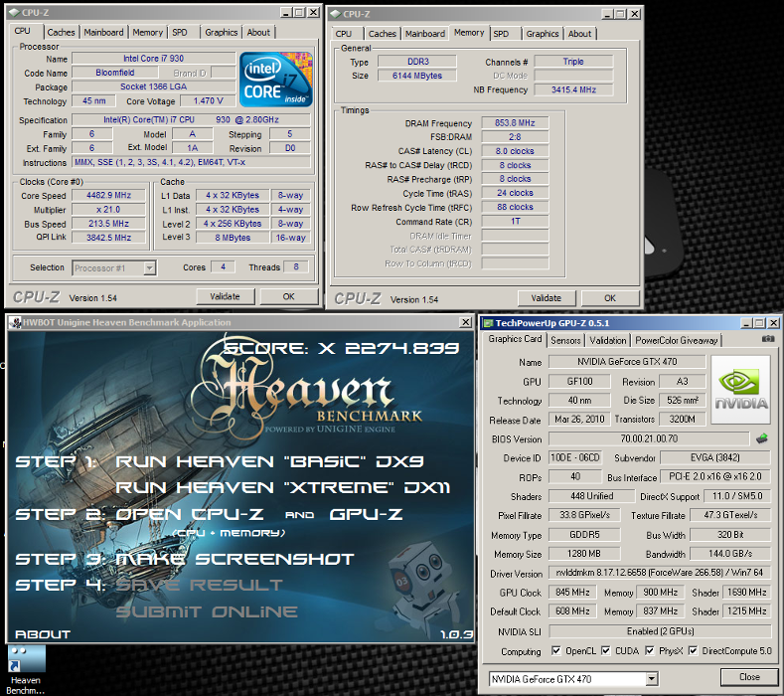Click the HWBOT Heaven window title icon
The height and width of the screenshot is (696, 784).
coord(15,323)
